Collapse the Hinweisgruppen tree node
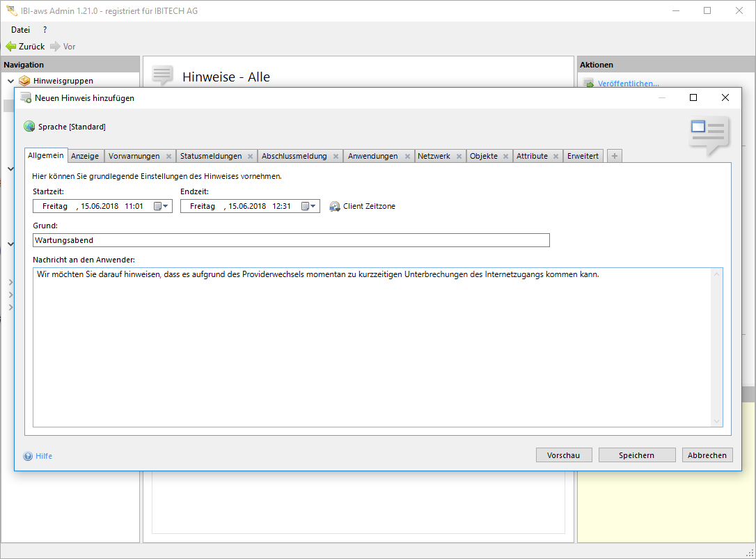The image size is (756, 559). 10,81
